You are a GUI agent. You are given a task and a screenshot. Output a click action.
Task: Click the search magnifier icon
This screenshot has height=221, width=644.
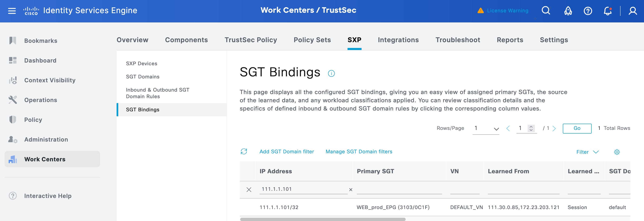click(546, 10)
